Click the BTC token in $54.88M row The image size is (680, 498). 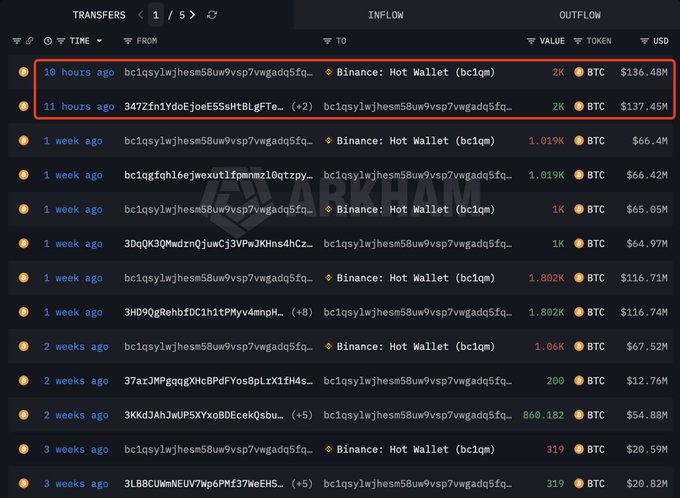589,415
